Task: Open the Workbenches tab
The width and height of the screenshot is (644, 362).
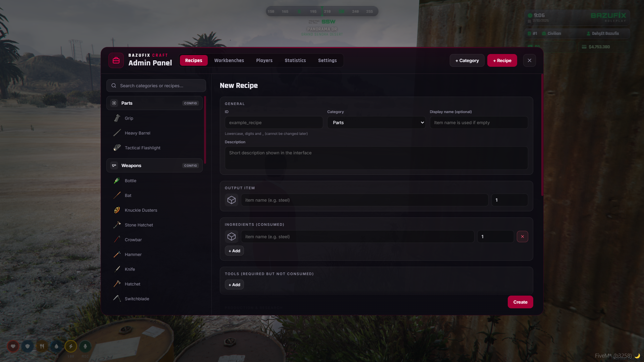Action: tap(229, 60)
